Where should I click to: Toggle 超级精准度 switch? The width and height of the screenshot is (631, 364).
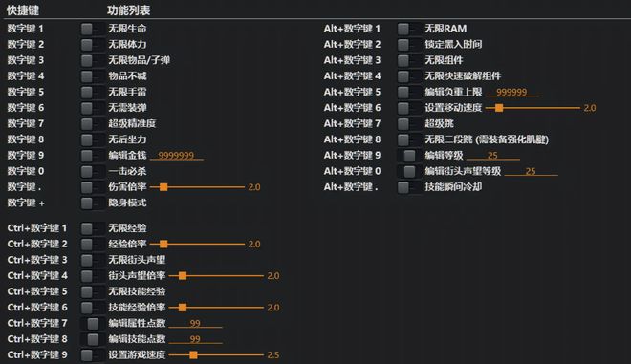tap(92, 123)
